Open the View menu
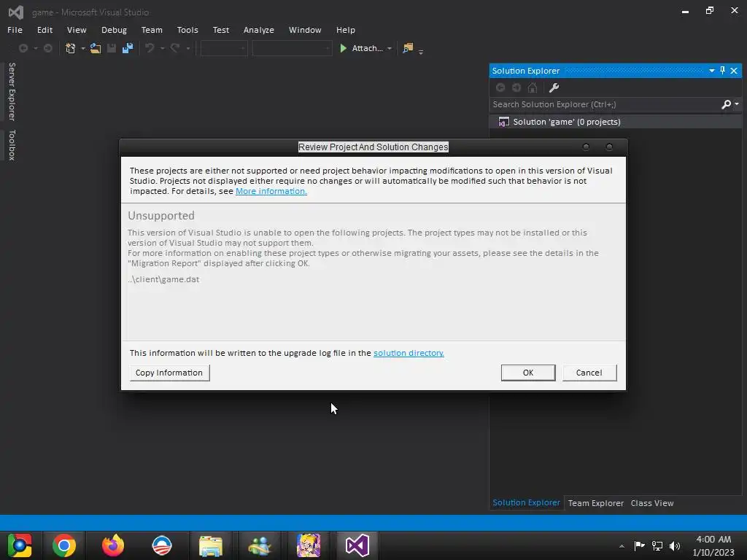The image size is (747, 560). pyautogui.click(x=76, y=29)
